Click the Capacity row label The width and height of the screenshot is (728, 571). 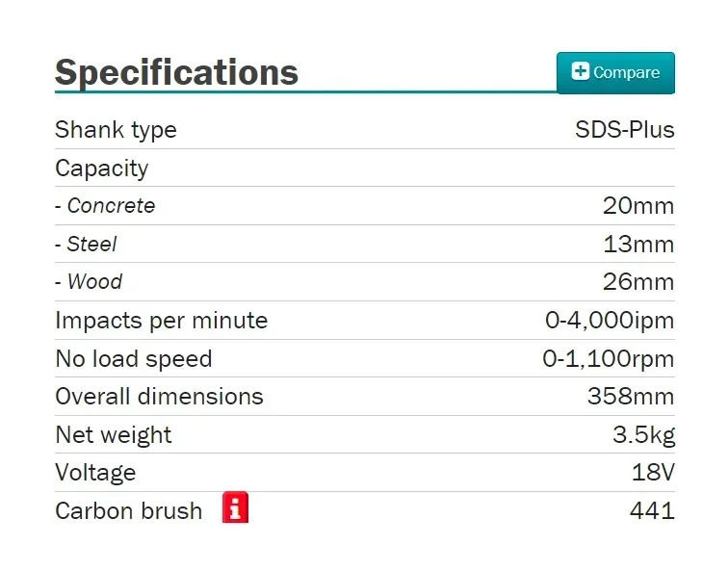(102, 169)
